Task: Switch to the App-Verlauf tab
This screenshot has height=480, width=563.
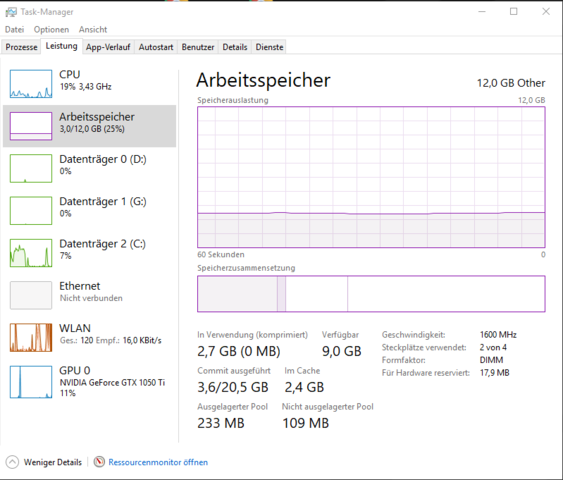Action: point(108,47)
